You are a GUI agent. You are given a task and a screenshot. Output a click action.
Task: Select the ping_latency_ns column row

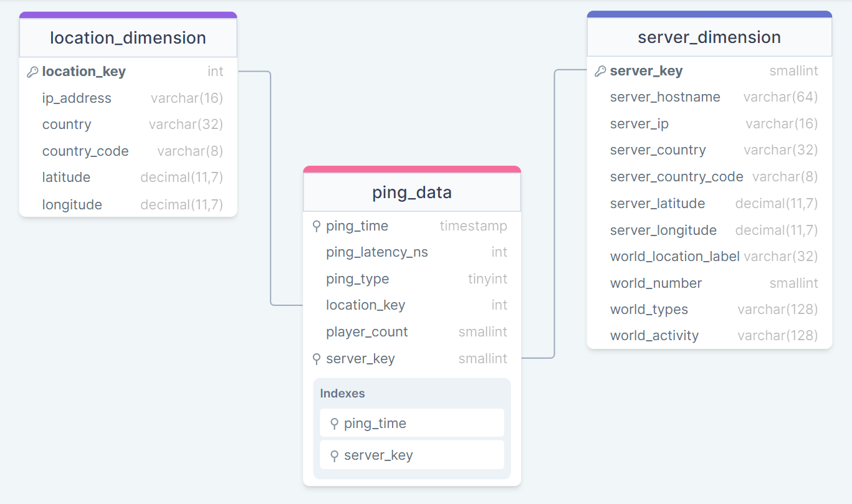tap(411, 252)
